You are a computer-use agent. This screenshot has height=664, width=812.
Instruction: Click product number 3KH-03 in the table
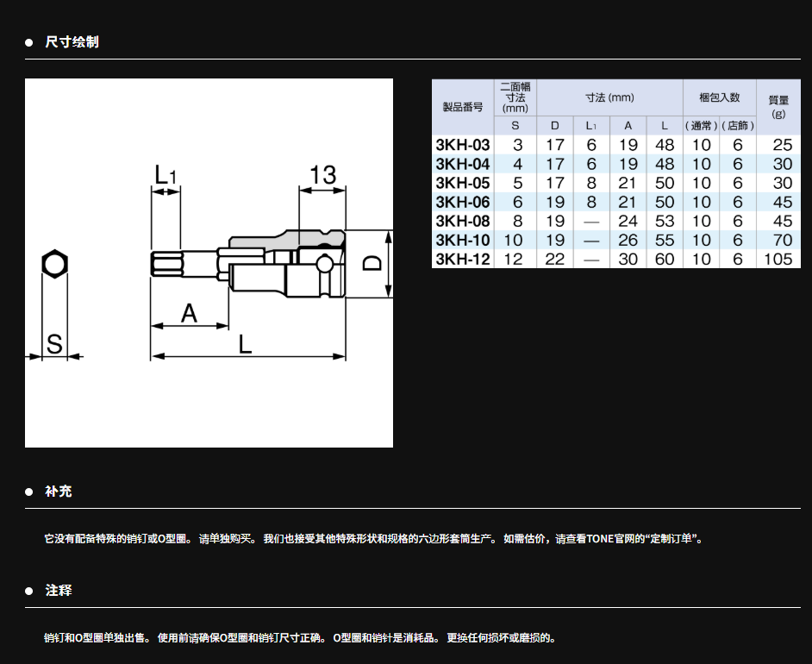click(x=463, y=146)
